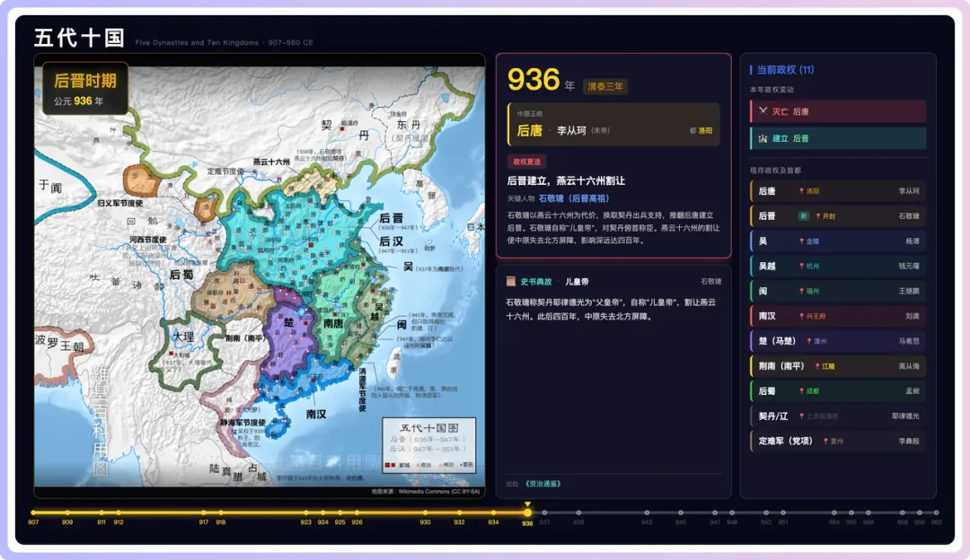Select the 912 timeline marker
The image size is (970, 560).
(x=119, y=512)
